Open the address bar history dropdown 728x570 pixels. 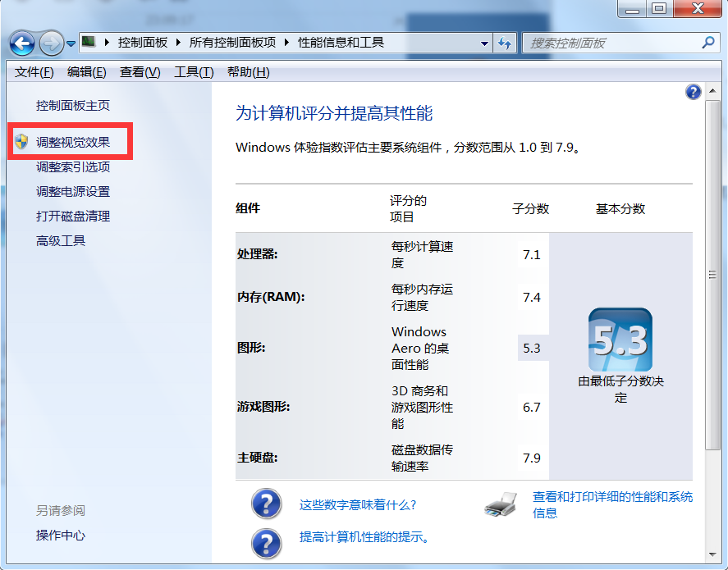click(484, 43)
